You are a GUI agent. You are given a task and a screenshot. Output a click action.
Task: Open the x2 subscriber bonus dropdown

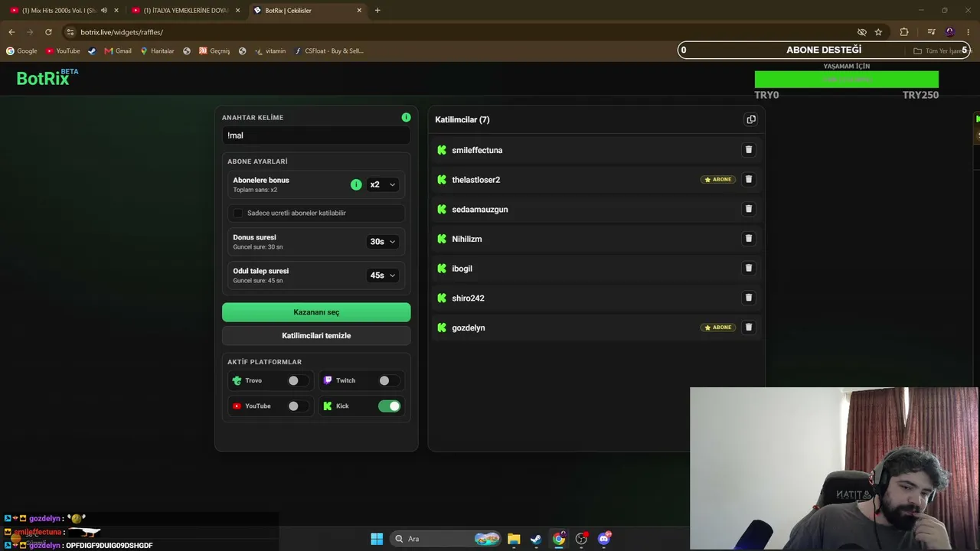tap(383, 184)
